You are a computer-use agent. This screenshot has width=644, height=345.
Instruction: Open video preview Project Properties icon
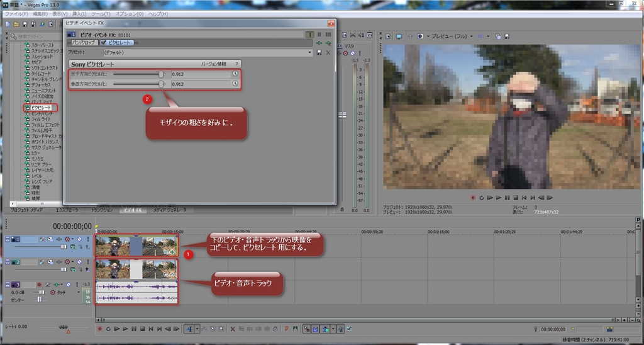click(x=387, y=36)
